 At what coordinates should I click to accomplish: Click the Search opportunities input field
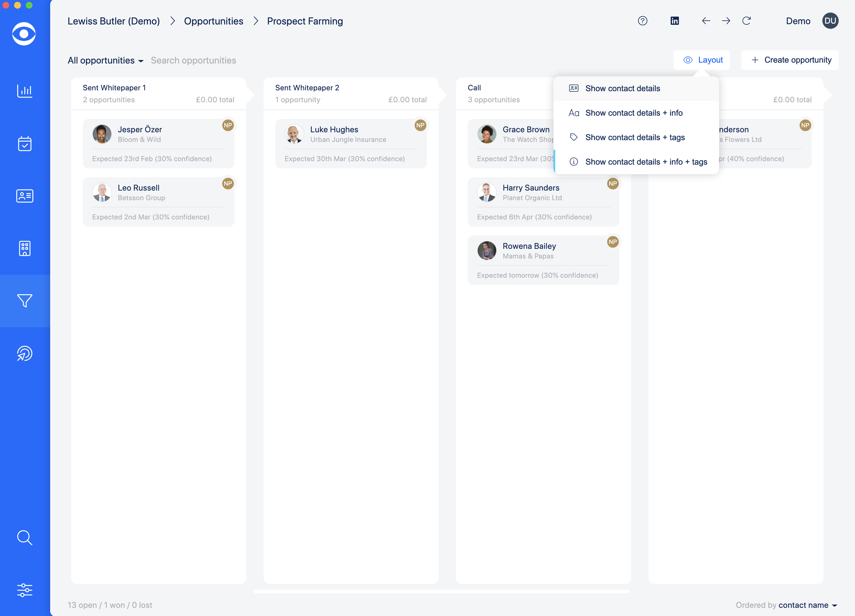tap(193, 60)
